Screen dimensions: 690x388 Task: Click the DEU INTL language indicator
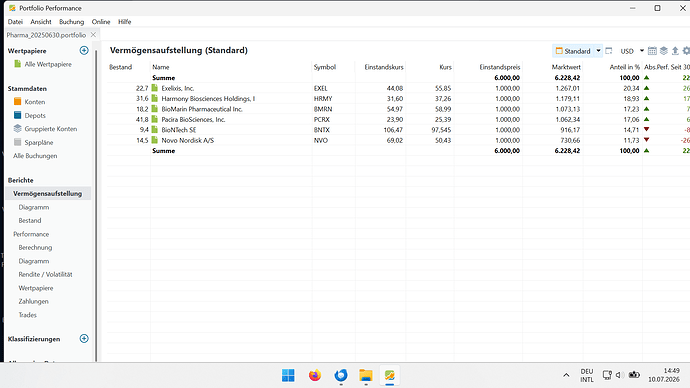click(x=587, y=375)
